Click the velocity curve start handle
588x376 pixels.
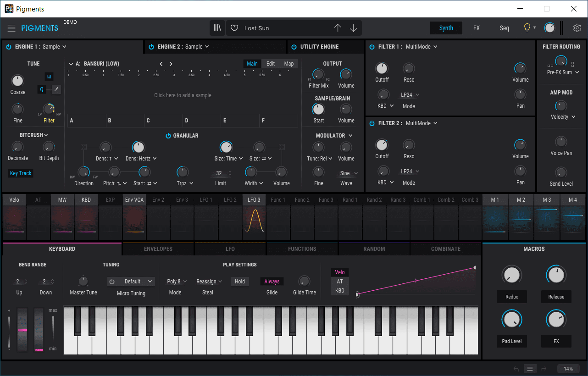click(357, 295)
